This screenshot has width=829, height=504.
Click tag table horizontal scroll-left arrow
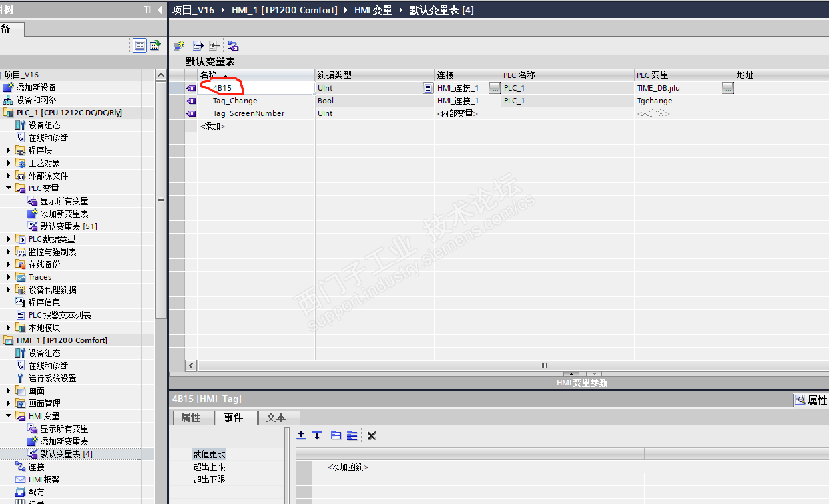[x=191, y=366]
